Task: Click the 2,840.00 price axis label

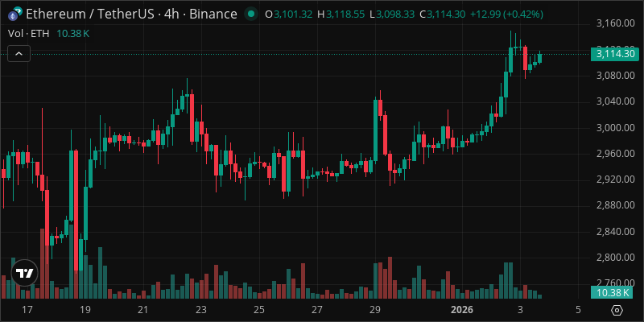Action: (615, 232)
